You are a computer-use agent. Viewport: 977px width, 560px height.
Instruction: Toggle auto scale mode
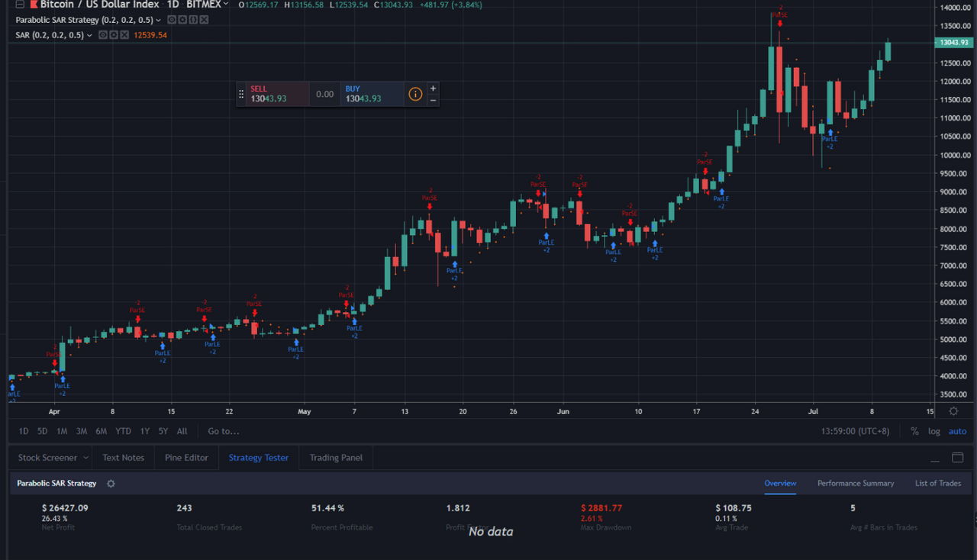pos(957,431)
